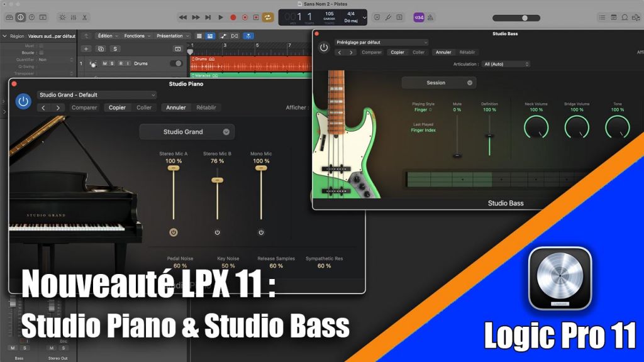Click the Duplicate Track icon

pos(101,49)
